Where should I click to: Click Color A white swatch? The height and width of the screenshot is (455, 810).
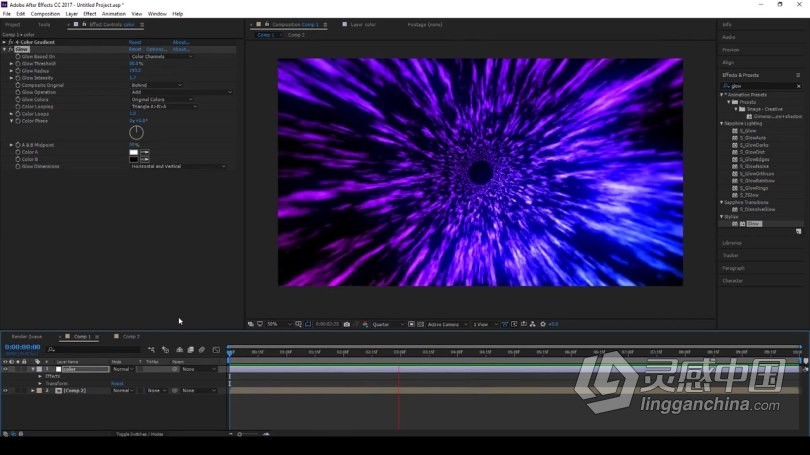134,152
